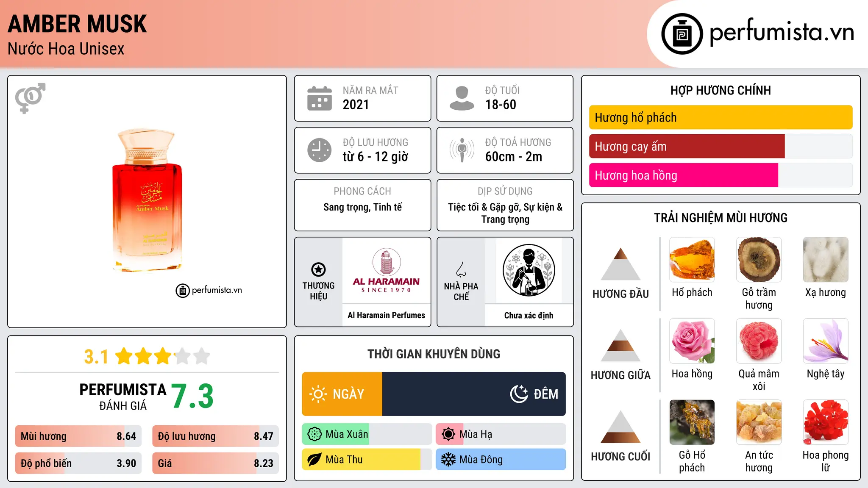Click the moon icon in the Đêm bar

pos(519,394)
